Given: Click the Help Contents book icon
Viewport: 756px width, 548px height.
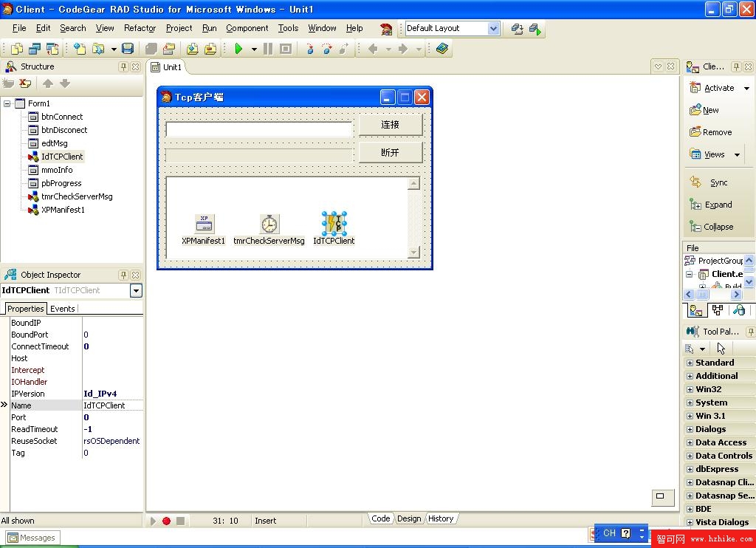Looking at the screenshot, I should click(442, 49).
